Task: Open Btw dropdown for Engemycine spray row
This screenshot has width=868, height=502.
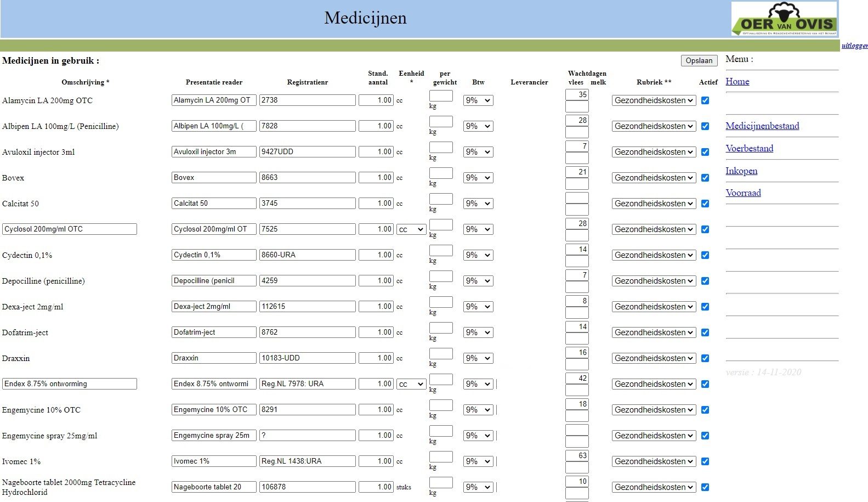Action: click(x=478, y=436)
